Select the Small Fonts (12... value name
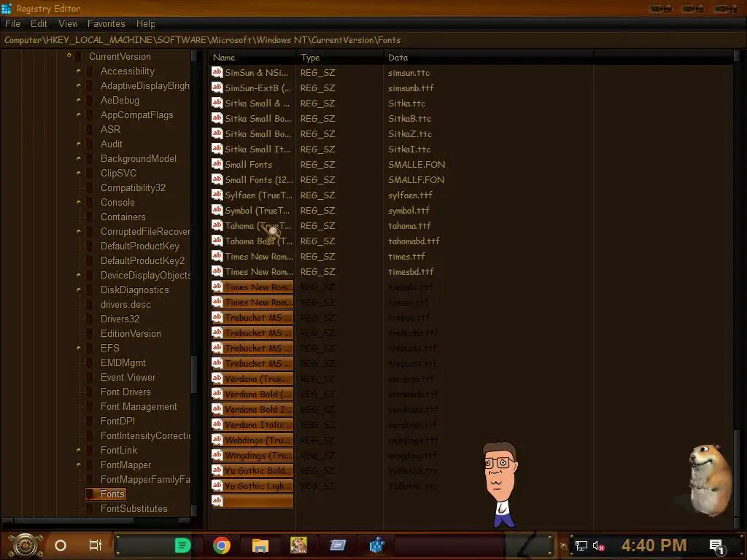The width and height of the screenshot is (747, 560). [x=259, y=180]
